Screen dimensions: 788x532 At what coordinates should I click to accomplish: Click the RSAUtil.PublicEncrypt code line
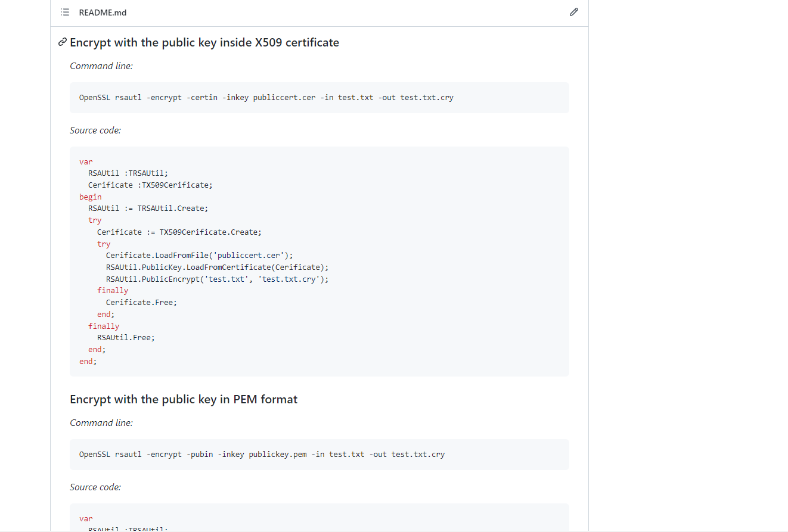click(217, 279)
